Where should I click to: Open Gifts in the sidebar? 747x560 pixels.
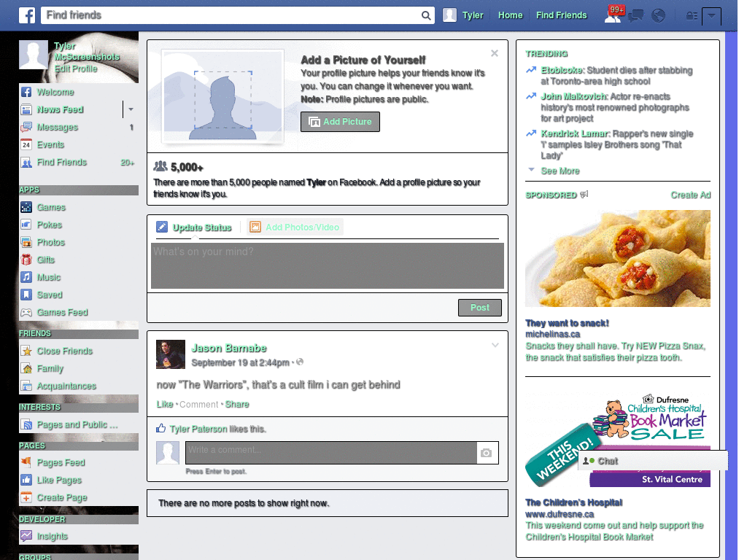coord(46,260)
